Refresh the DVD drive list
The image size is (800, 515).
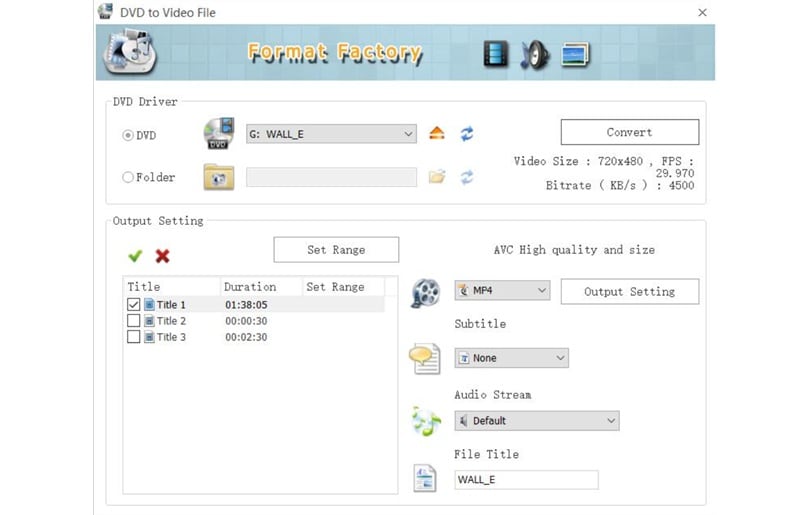tap(467, 133)
